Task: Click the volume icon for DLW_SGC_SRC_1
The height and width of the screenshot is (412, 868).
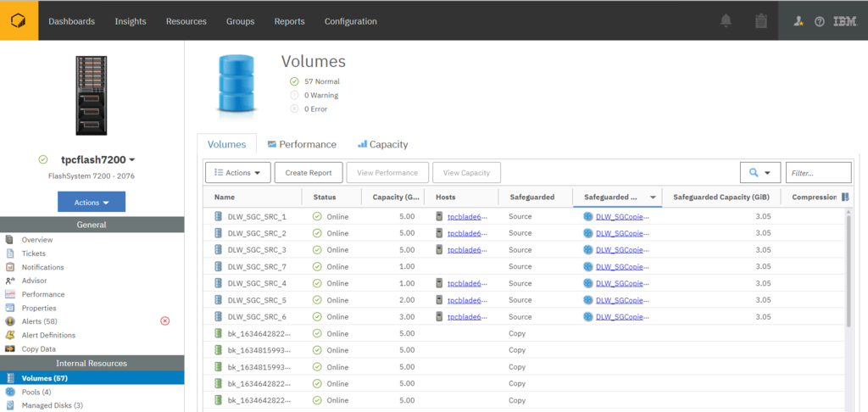Action: click(x=218, y=216)
